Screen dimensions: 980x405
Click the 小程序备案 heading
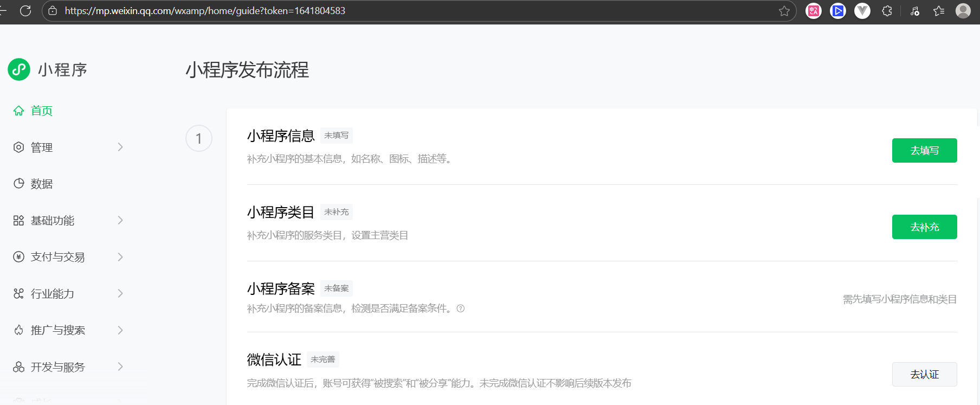point(281,288)
